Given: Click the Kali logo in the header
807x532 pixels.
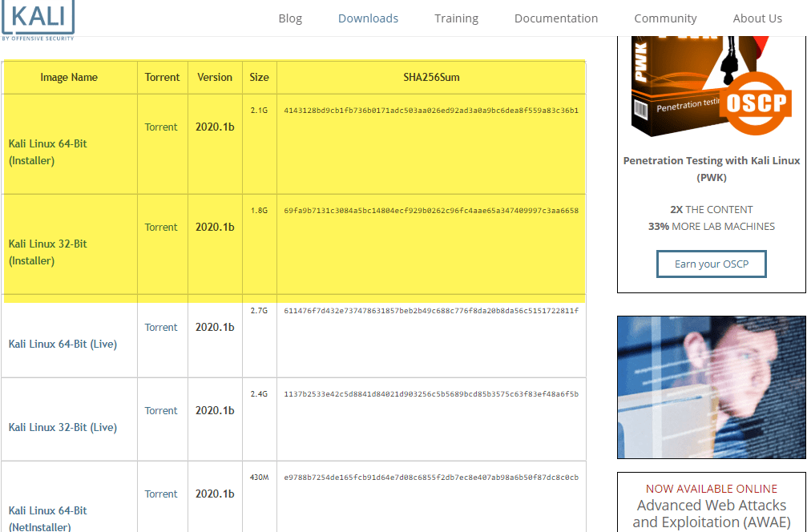Looking at the screenshot, I should point(38,19).
